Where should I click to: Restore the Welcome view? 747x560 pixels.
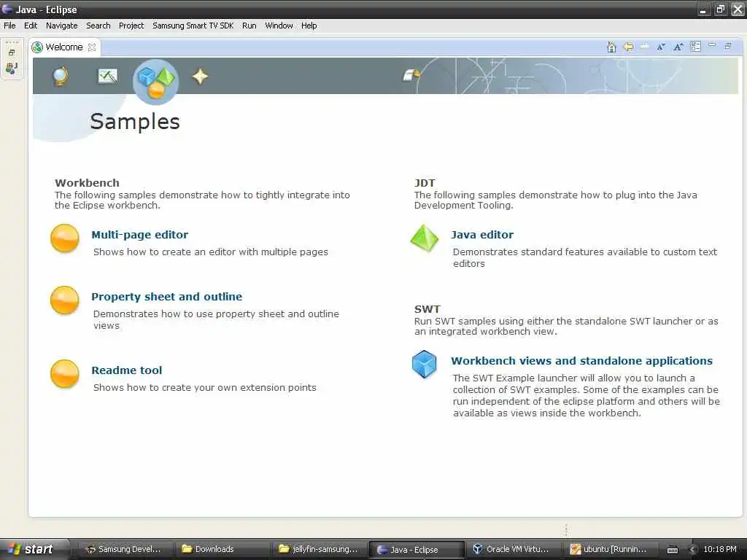[x=728, y=46]
